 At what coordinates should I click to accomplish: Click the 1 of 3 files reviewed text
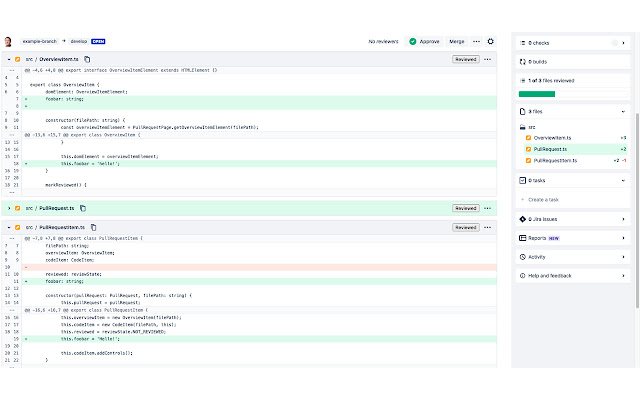[x=551, y=81]
